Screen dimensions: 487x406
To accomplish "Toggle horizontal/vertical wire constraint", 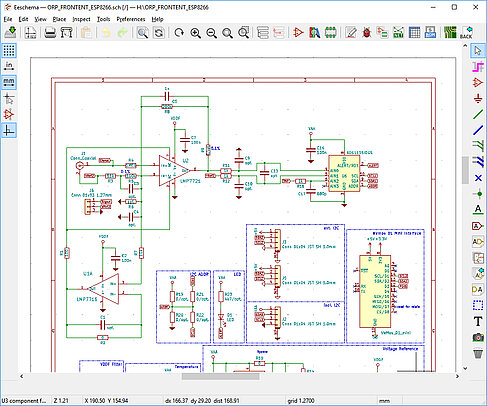I will pyautogui.click(x=9, y=130).
